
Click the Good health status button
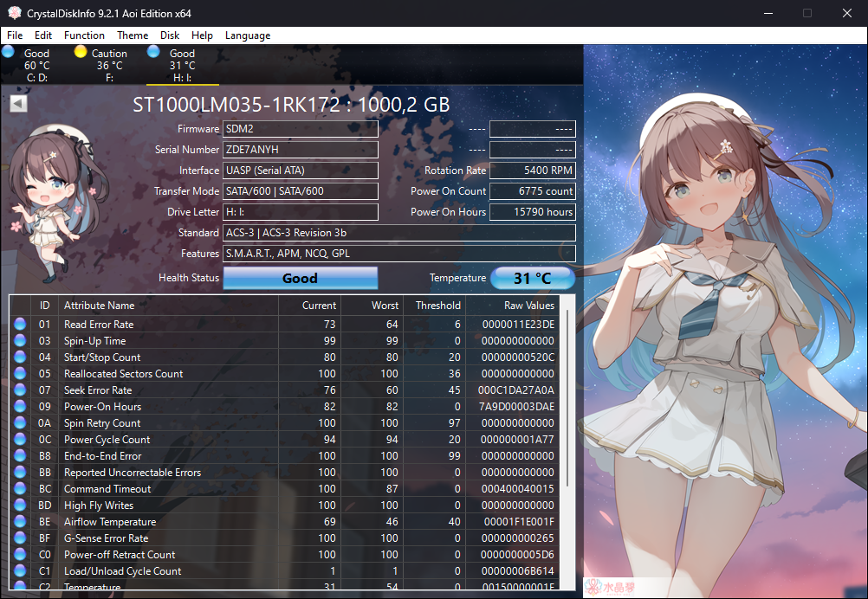pyautogui.click(x=301, y=278)
